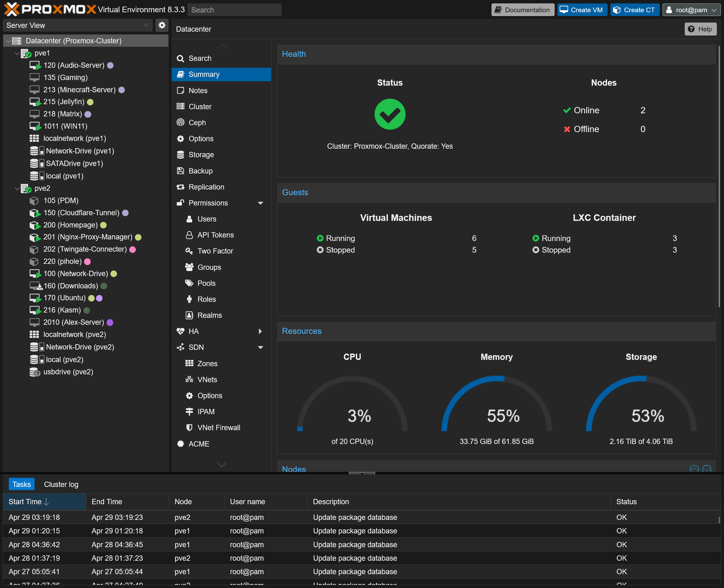Select the Apr 29 03:19:18 task row
The height and width of the screenshot is (588, 724).
click(x=362, y=517)
